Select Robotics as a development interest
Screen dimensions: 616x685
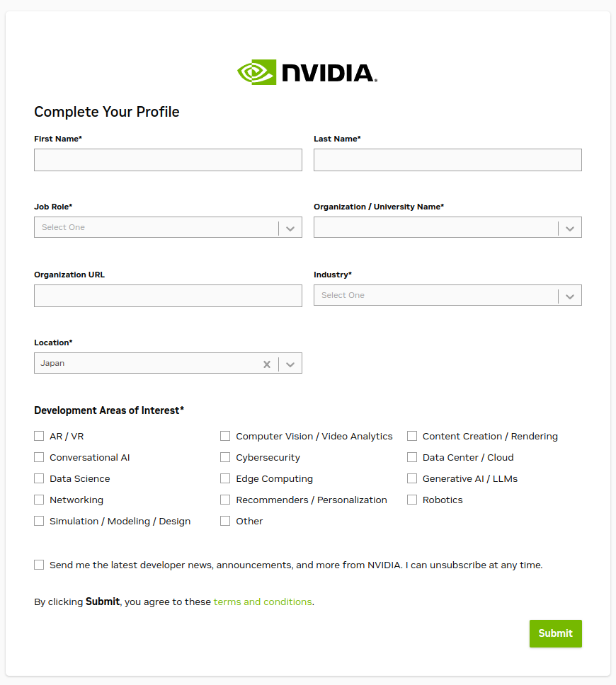412,500
